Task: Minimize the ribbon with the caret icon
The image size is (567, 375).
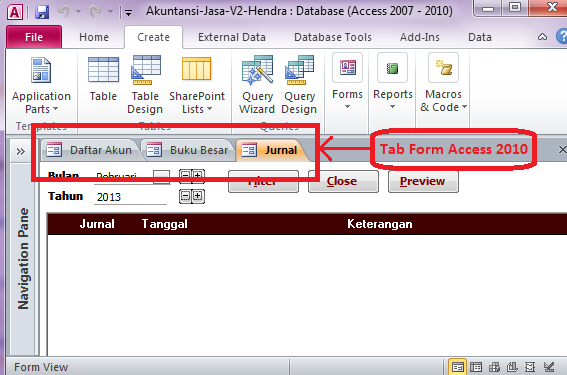Action: [x=542, y=37]
